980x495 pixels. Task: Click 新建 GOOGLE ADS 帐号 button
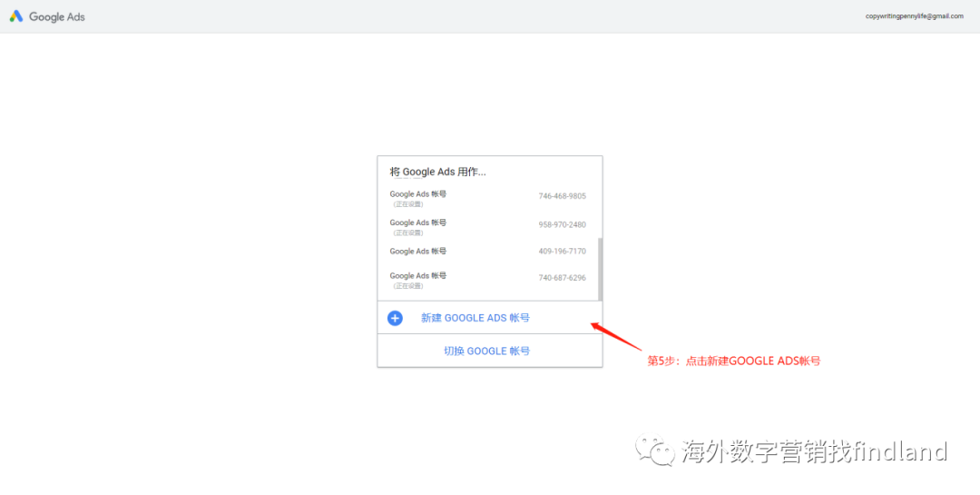[490, 317]
